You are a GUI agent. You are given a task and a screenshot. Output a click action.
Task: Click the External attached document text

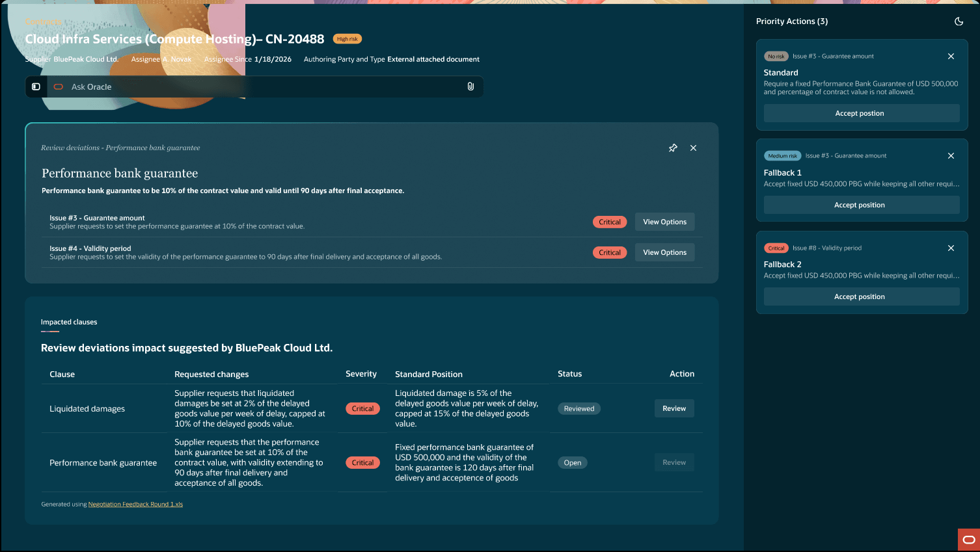pyautogui.click(x=433, y=59)
